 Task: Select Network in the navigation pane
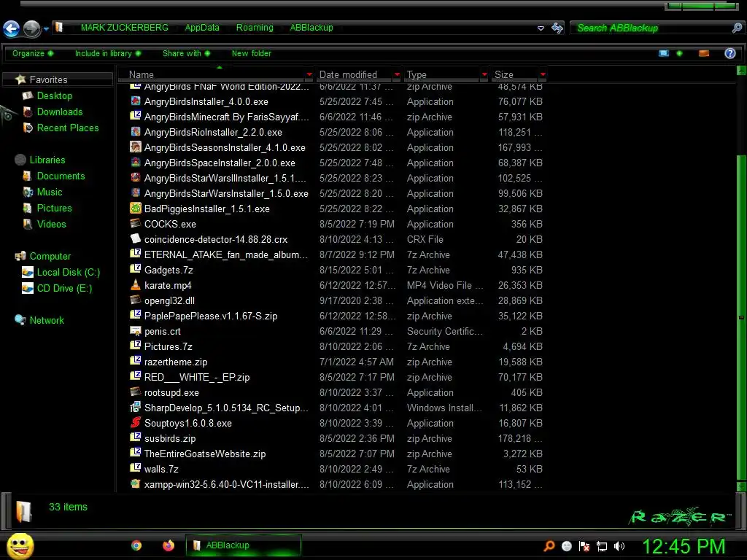(x=47, y=321)
